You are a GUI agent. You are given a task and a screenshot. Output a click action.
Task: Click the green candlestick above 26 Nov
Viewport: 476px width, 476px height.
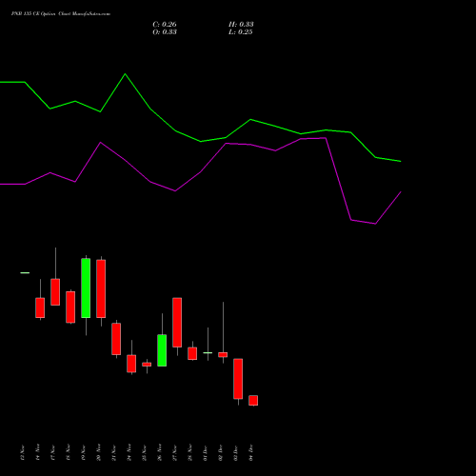coord(162,350)
